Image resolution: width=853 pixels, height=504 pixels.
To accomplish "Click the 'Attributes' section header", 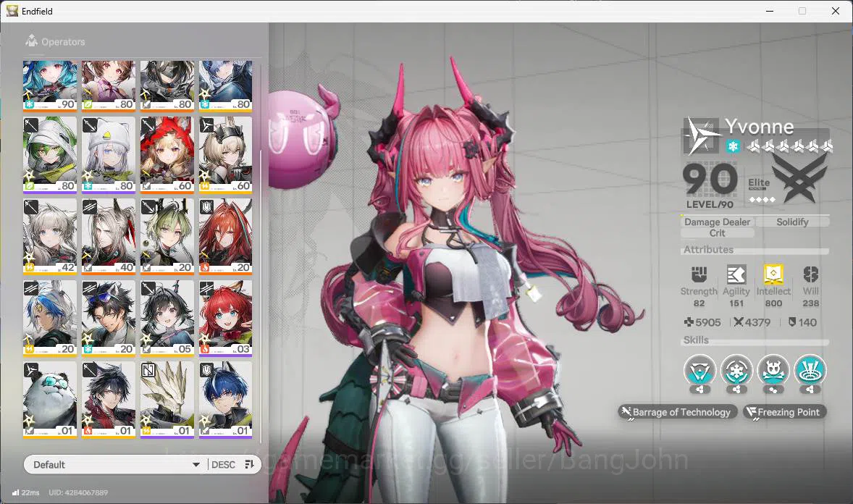I will 708,249.
